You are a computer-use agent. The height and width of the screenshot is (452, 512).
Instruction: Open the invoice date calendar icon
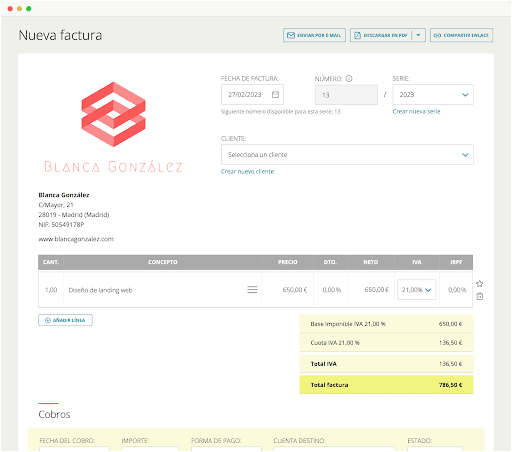275,95
